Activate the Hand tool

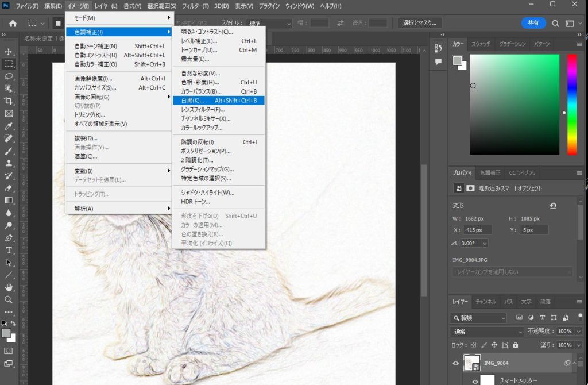click(x=9, y=287)
